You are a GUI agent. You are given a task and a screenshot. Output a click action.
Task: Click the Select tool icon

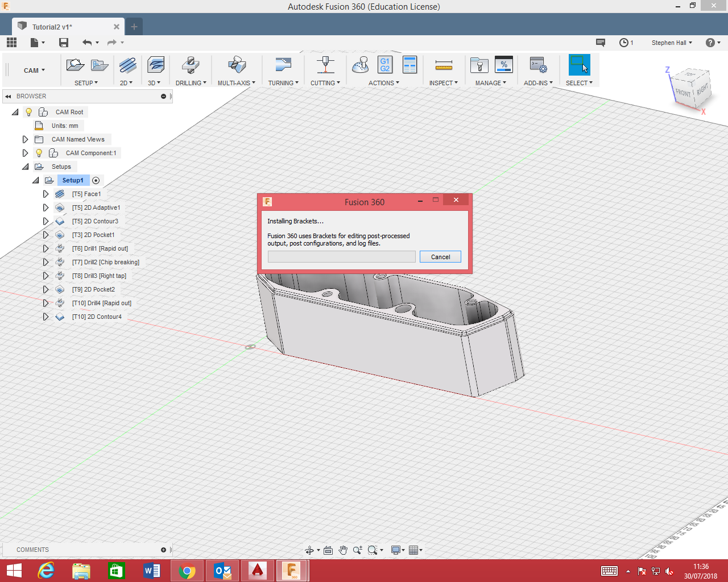[x=580, y=65]
